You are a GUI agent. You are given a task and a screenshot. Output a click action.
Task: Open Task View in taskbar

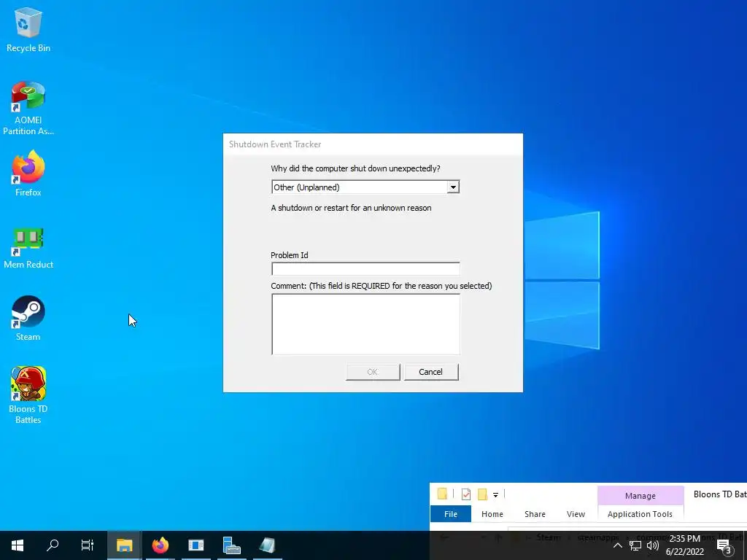[88, 545]
